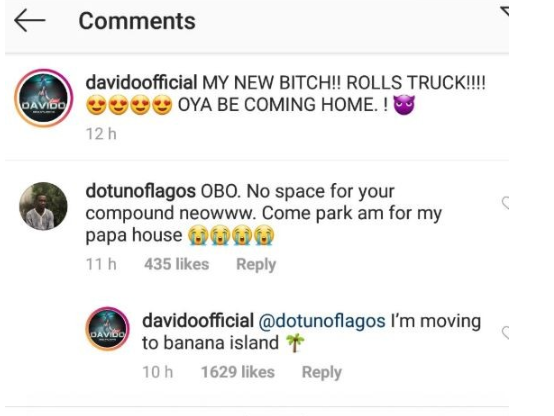The width and height of the screenshot is (554, 416).
Task: Select the 12 h caption timestamp
Action: click(101, 134)
